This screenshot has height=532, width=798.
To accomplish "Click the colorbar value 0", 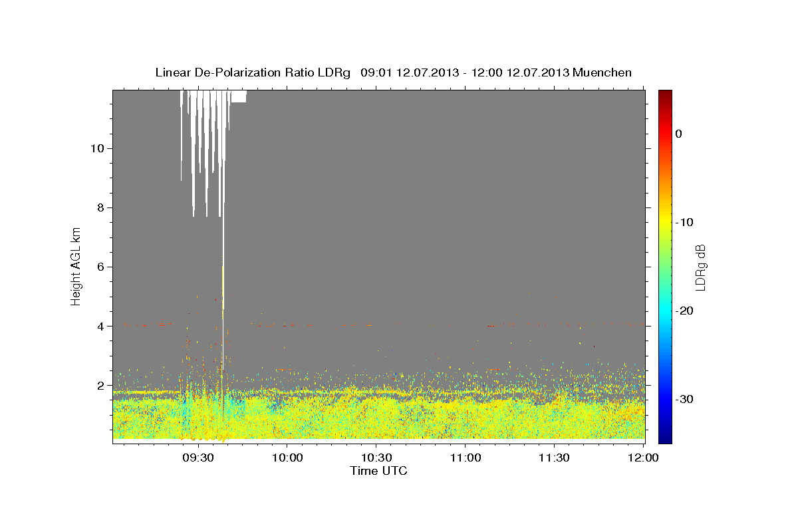I will [x=679, y=134].
